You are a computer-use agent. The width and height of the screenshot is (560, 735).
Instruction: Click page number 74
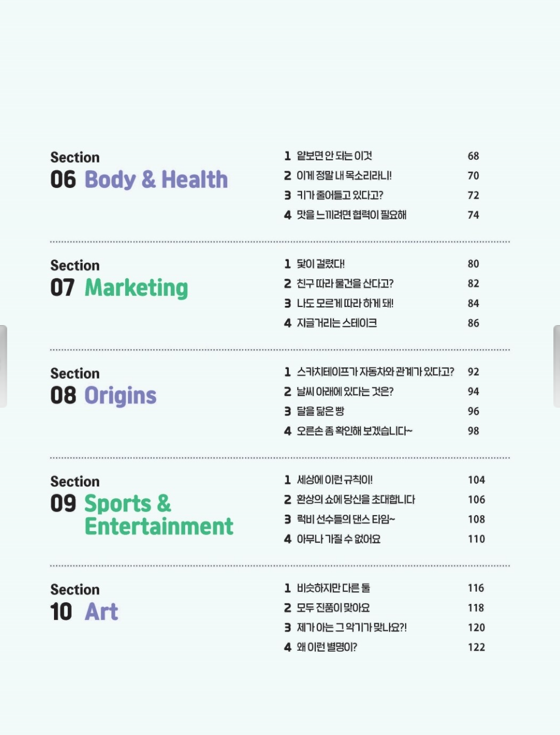coord(473,215)
